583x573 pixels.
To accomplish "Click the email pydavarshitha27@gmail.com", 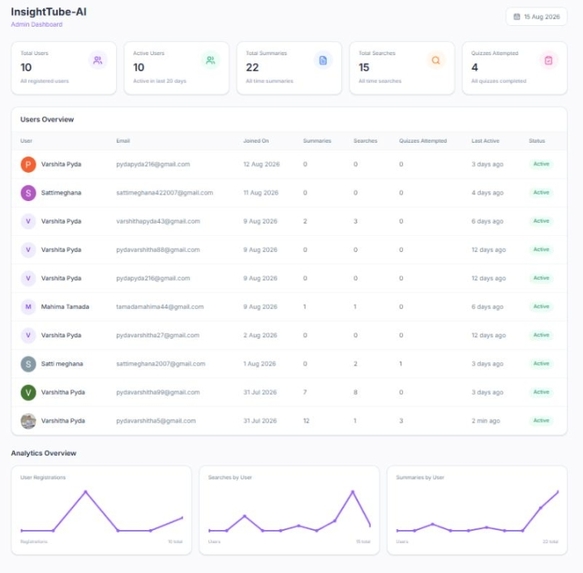I will (158, 335).
